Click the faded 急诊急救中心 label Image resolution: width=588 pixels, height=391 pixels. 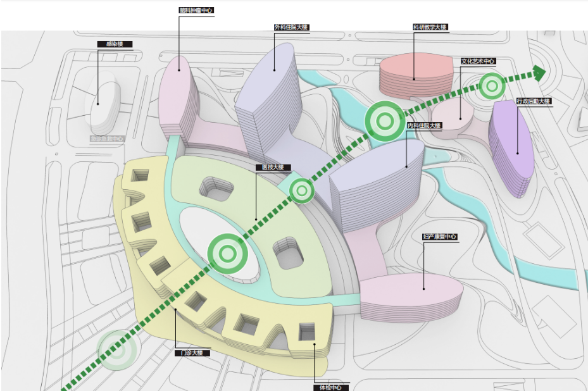107,138
